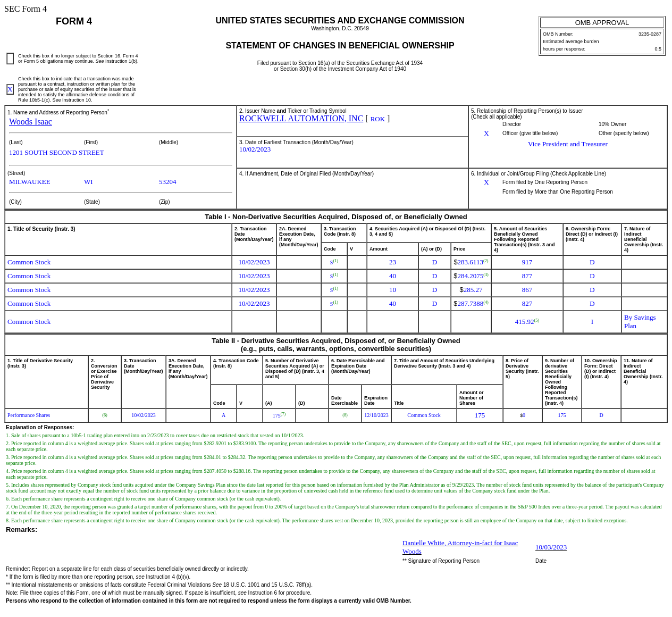Viewport: 672px width, 617px height.
Task: Click footnote 1 about the 10b5-1 trading plan
Action: coord(155,436)
